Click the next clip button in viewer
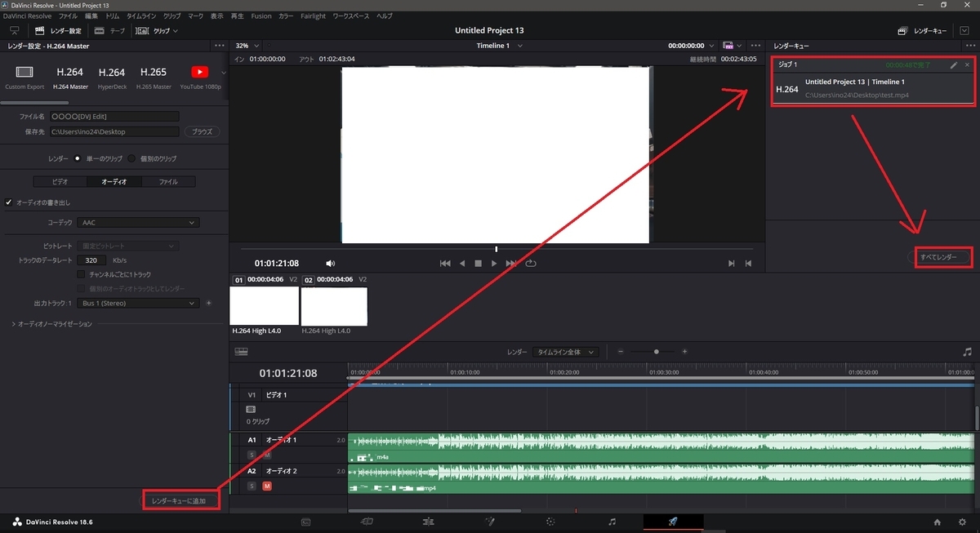Image resolution: width=980 pixels, height=533 pixels. [732, 264]
